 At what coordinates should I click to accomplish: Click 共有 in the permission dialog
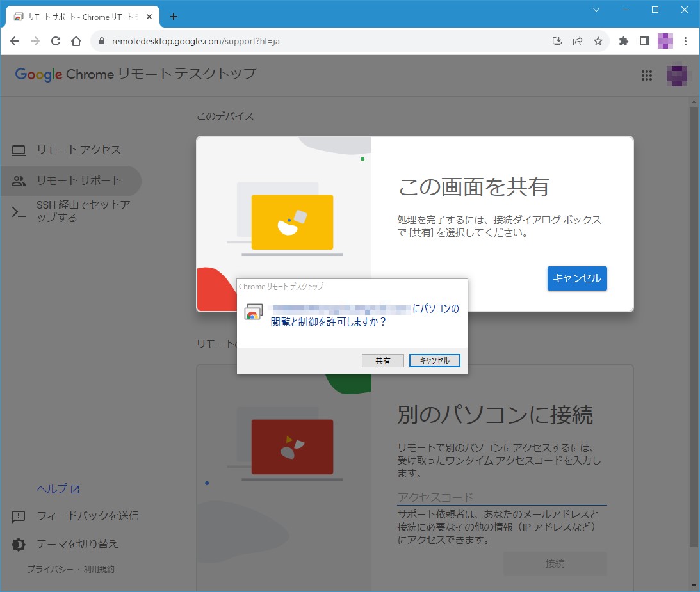382,360
